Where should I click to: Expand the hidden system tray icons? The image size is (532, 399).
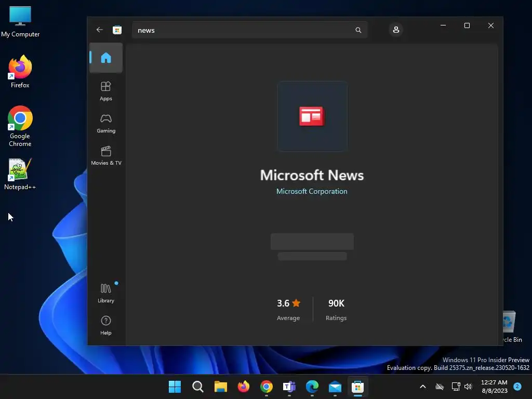point(423,387)
